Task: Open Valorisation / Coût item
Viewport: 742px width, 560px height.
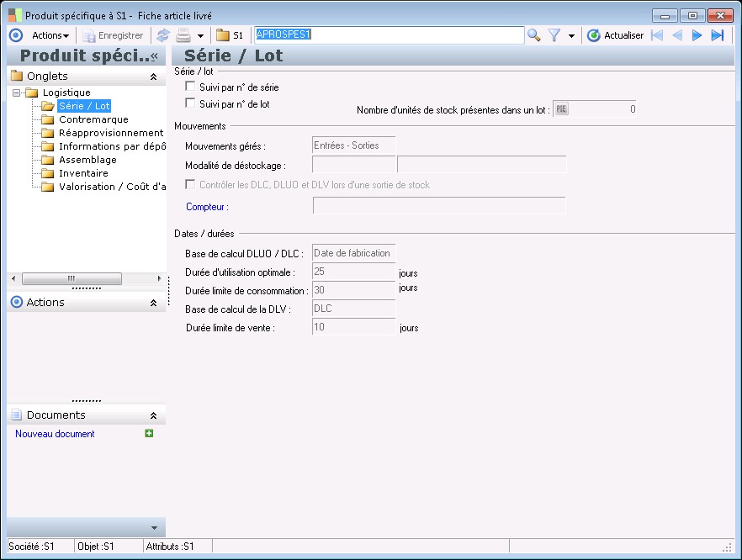Action: point(112,187)
